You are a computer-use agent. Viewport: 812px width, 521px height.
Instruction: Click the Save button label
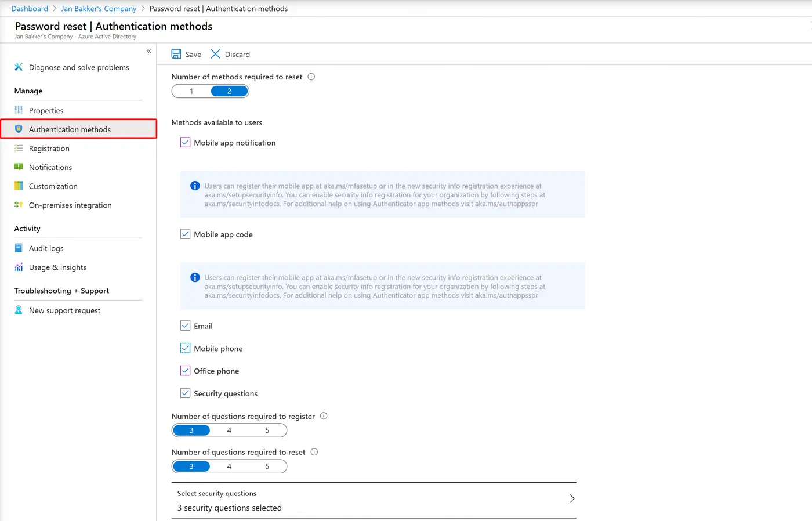193,54
